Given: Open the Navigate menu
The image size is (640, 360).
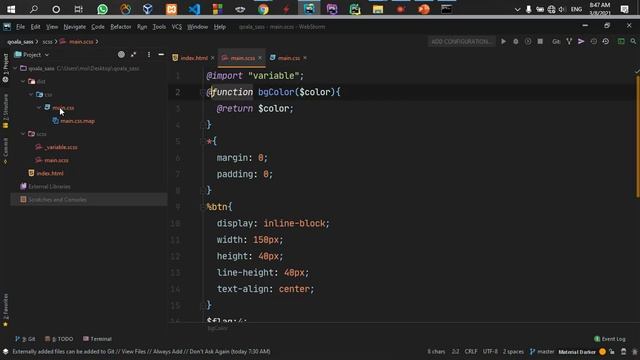Looking at the screenshot, I should [75, 27].
